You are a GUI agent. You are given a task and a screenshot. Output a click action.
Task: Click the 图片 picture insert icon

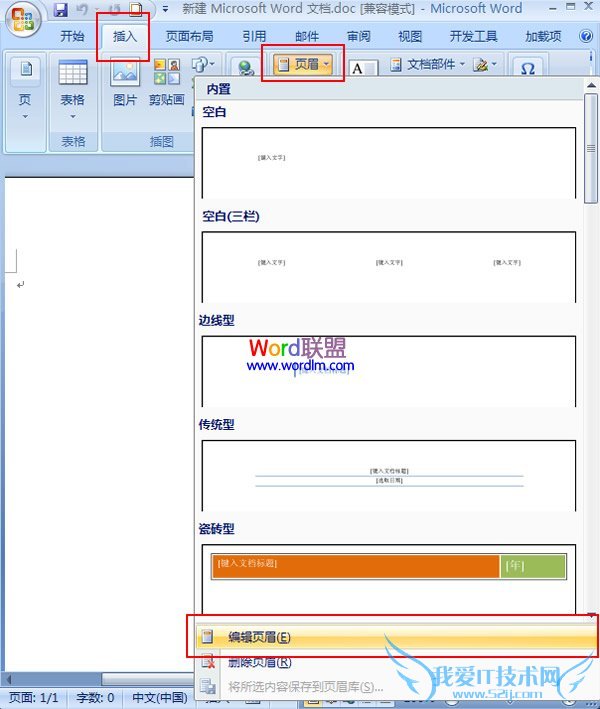[125, 83]
